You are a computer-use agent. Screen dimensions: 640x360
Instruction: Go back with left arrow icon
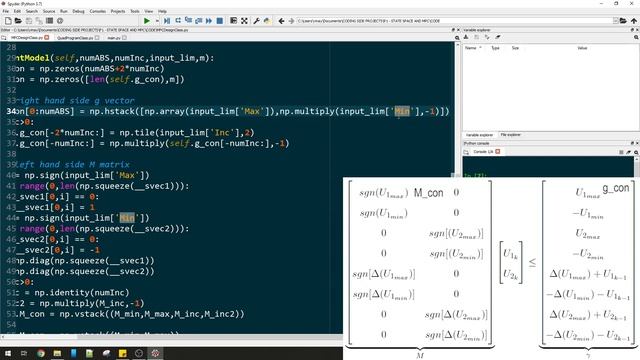pos(281,21)
